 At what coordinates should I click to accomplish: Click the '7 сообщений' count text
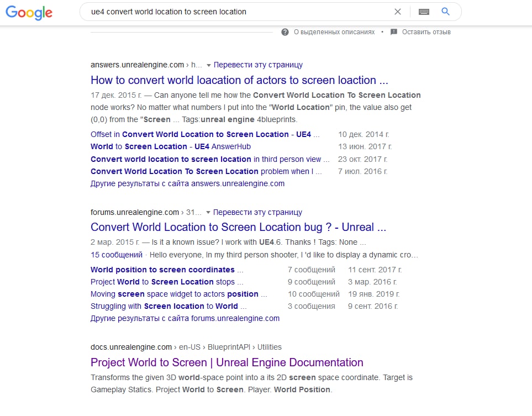tap(312, 270)
